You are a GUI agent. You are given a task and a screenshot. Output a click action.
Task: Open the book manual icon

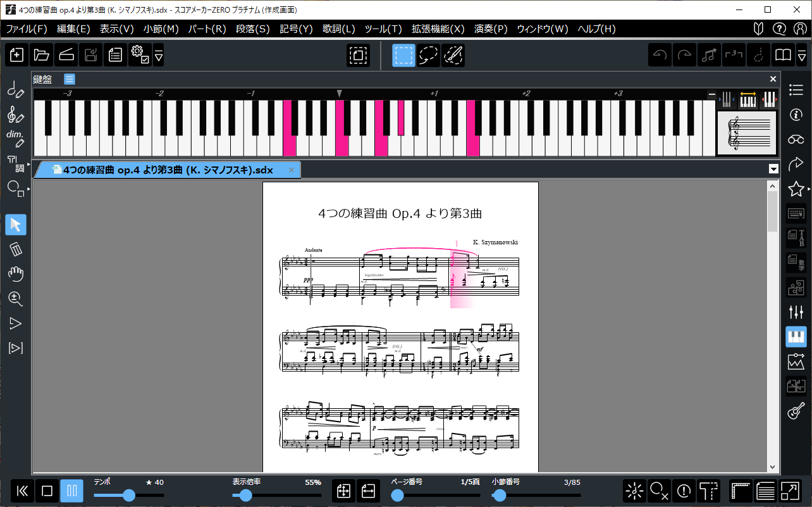pyautogui.click(x=784, y=56)
